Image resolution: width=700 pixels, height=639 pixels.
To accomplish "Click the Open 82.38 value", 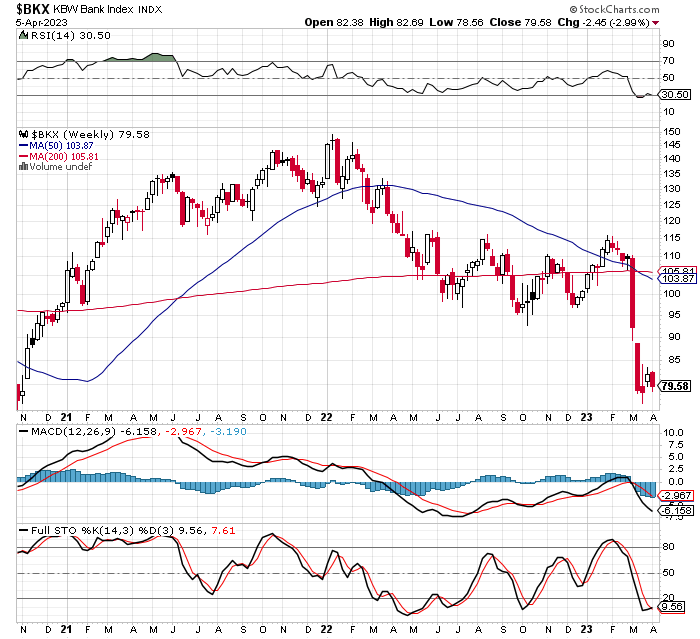I will [x=333, y=22].
